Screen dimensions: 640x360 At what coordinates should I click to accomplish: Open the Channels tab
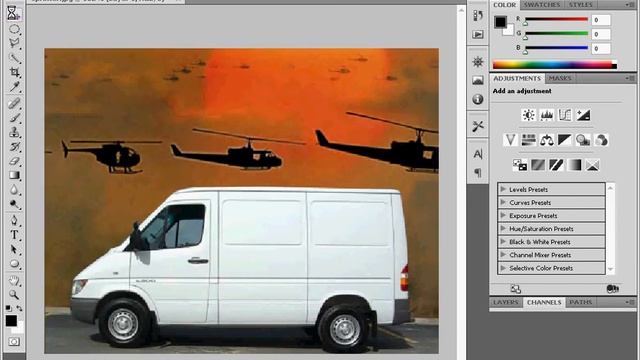[x=544, y=302]
